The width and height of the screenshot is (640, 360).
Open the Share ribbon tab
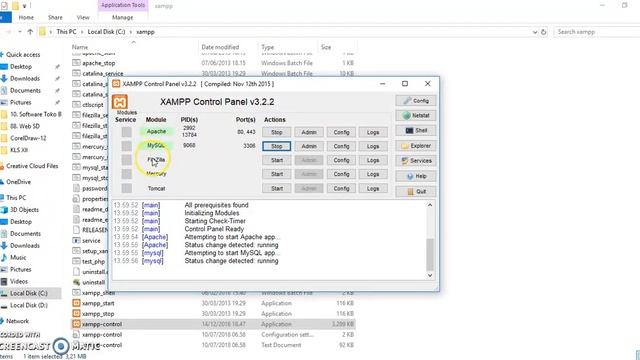pyautogui.click(x=55, y=18)
